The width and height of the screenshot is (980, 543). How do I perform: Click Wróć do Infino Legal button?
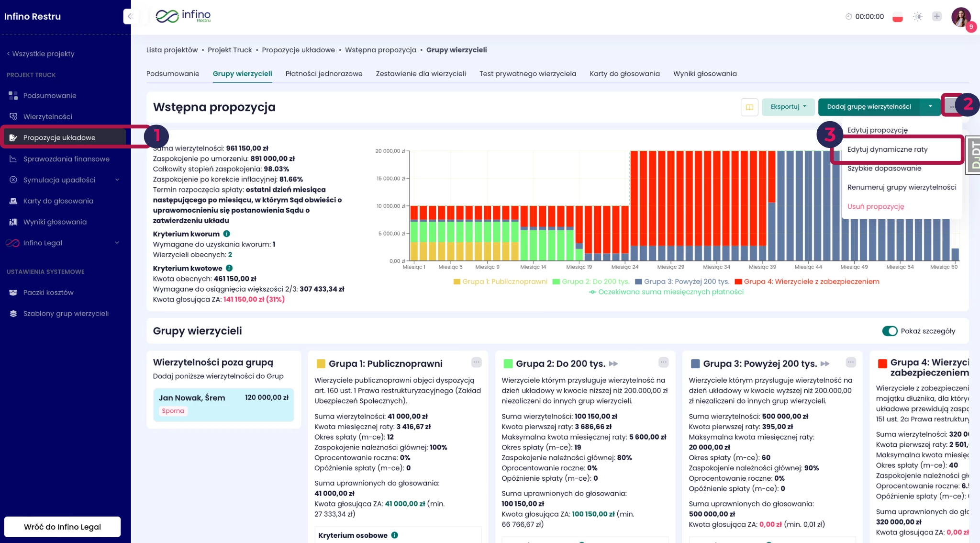click(62, 527)
